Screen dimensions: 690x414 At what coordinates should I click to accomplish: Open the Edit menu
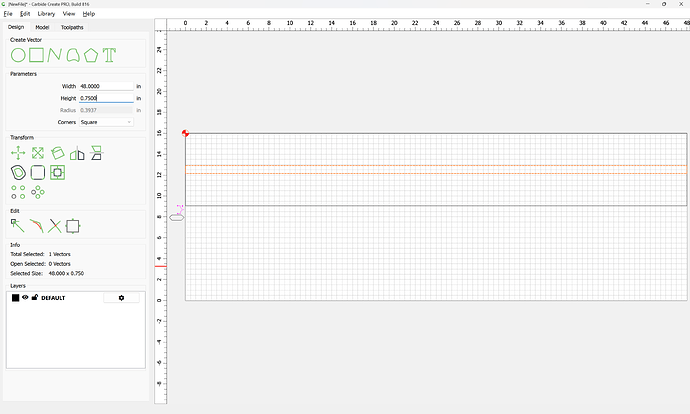25,14
